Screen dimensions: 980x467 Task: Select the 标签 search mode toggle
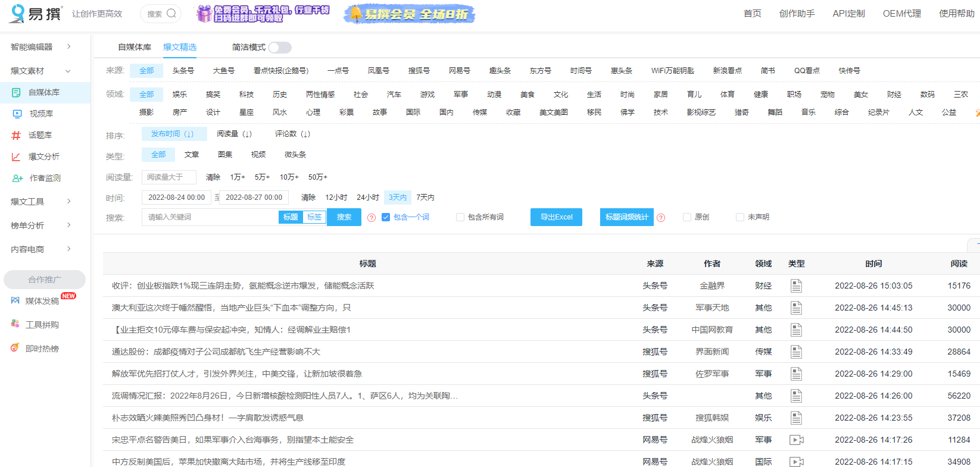pyautogui.click(x=314, y=217)
